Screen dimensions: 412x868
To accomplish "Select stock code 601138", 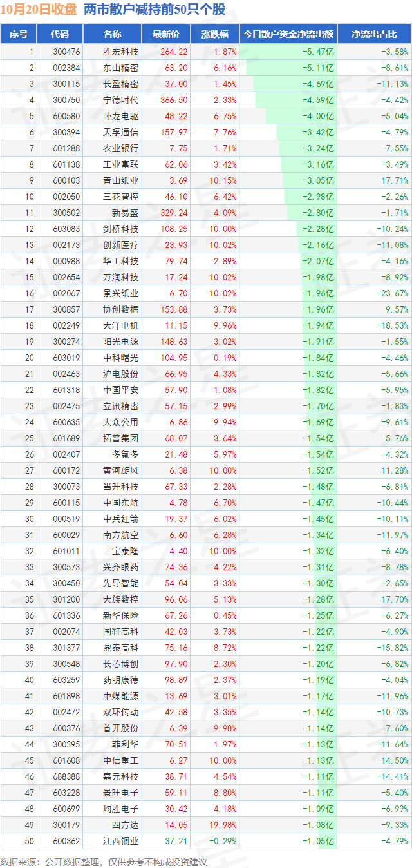I will (x=66, y=164).
